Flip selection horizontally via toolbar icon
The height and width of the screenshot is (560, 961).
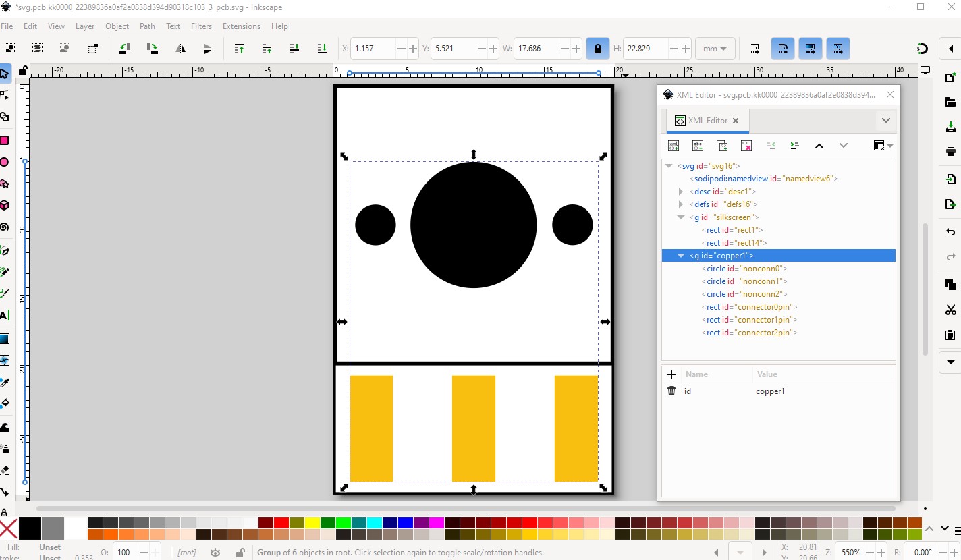[180, 49]
